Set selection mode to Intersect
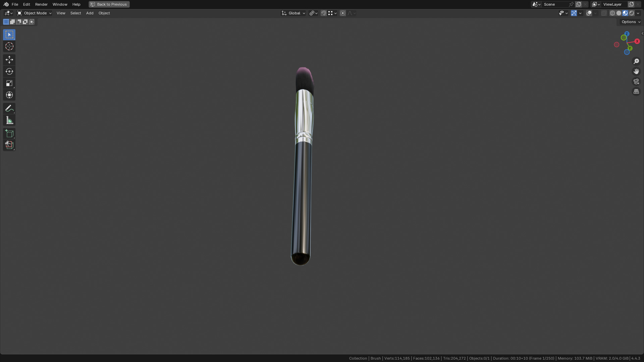644x362 pixels. coord(32,22)
